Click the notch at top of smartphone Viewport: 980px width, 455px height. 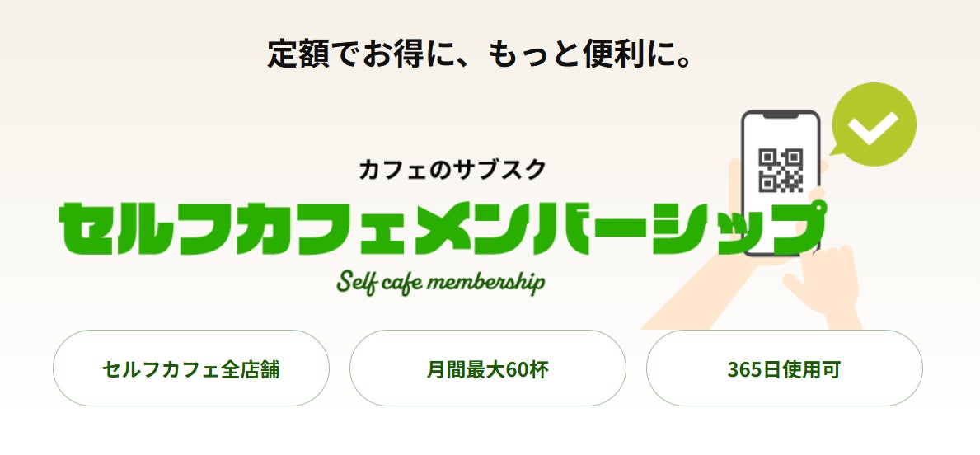(780, 117)
